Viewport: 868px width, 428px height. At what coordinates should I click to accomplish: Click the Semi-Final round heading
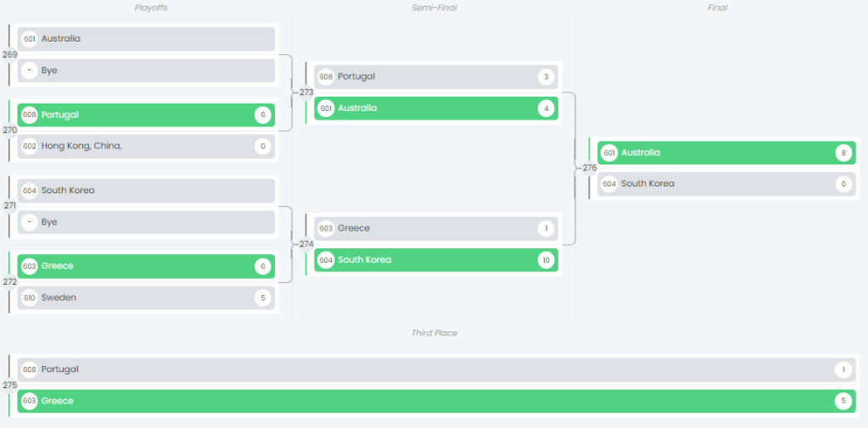coord(434,8)
